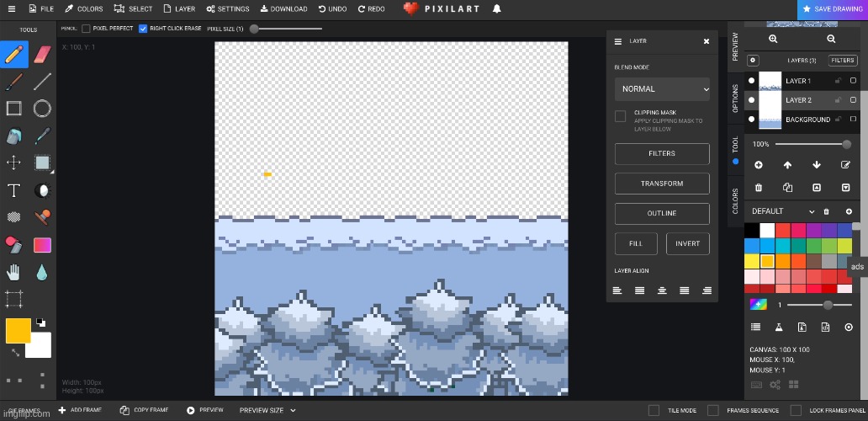Open the Colors menu

(83, 9)
